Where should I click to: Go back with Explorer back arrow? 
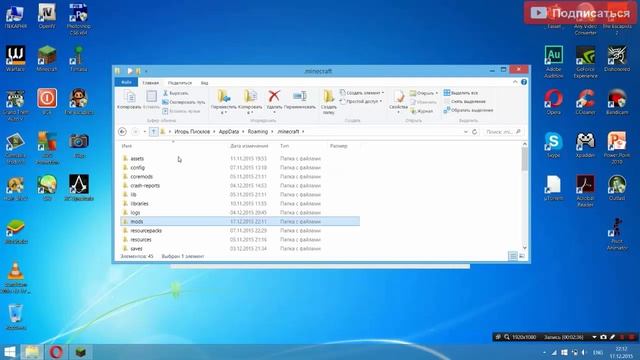122,131
